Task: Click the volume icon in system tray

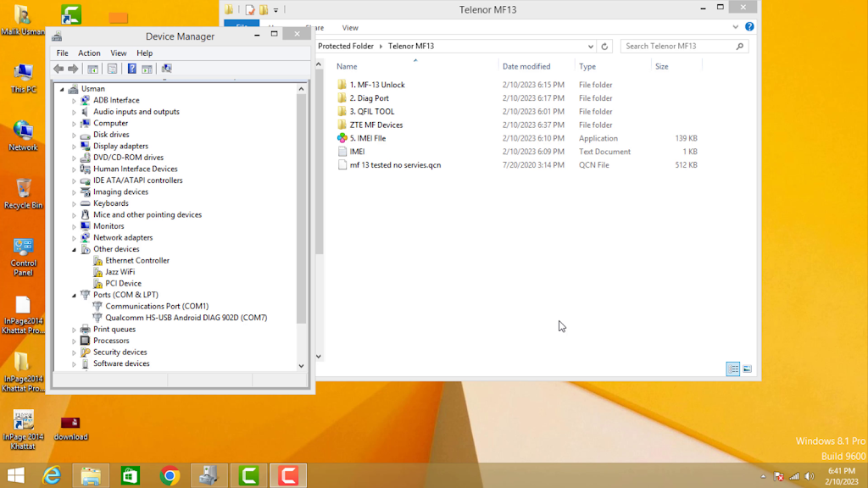Action: click(x=810, y=476)
